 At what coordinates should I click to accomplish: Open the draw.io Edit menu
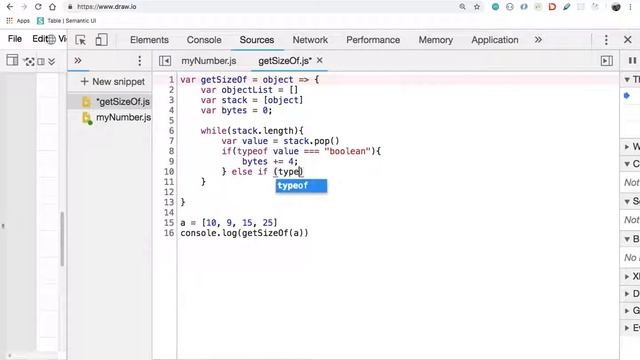click(x=40, y=39)
